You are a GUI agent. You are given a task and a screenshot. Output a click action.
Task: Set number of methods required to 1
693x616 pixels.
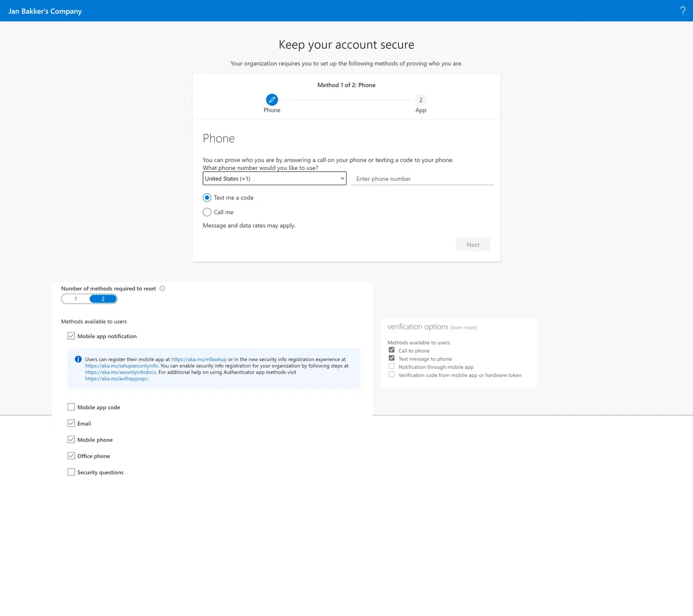click(x=76, y=299)
